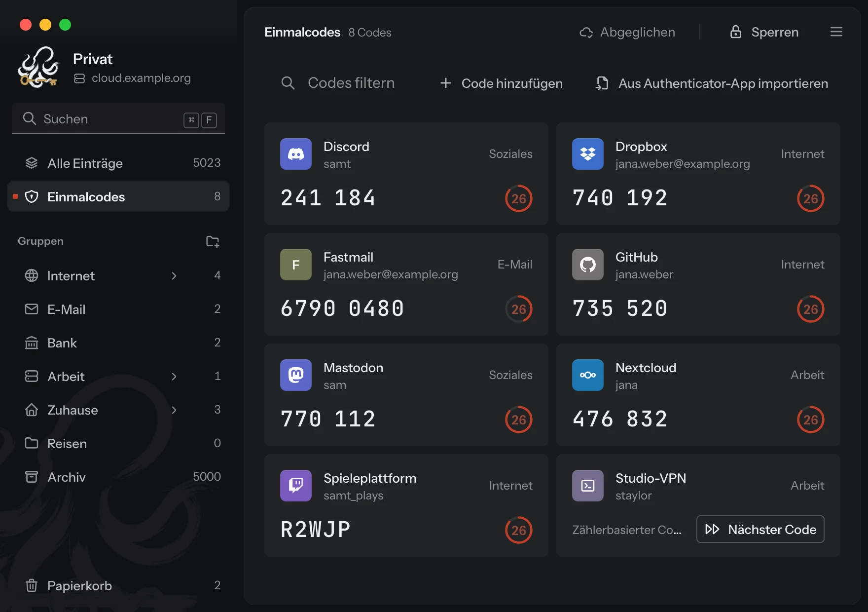
Task: Click the cloud sync status icon
Action: 586,33
